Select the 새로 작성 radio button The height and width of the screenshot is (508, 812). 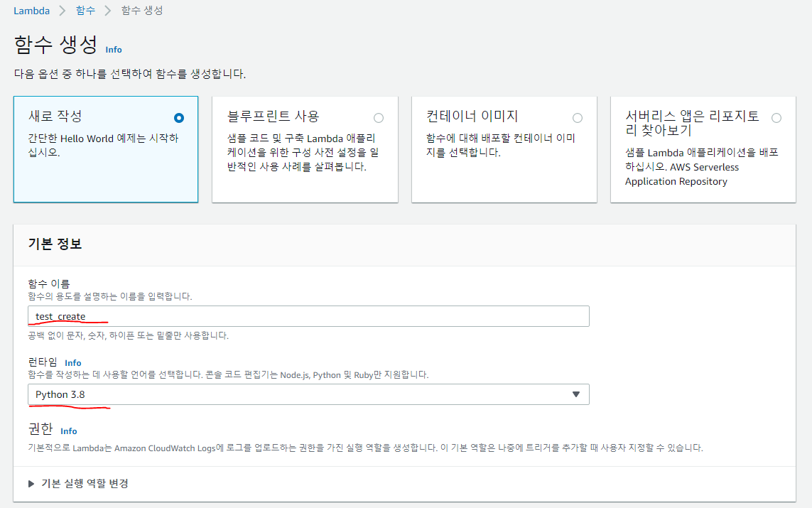[x=178, y=118]
